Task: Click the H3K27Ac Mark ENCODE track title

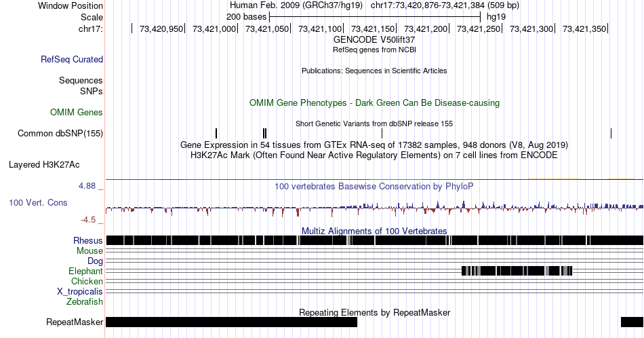Action: click(x=374, y=155)
